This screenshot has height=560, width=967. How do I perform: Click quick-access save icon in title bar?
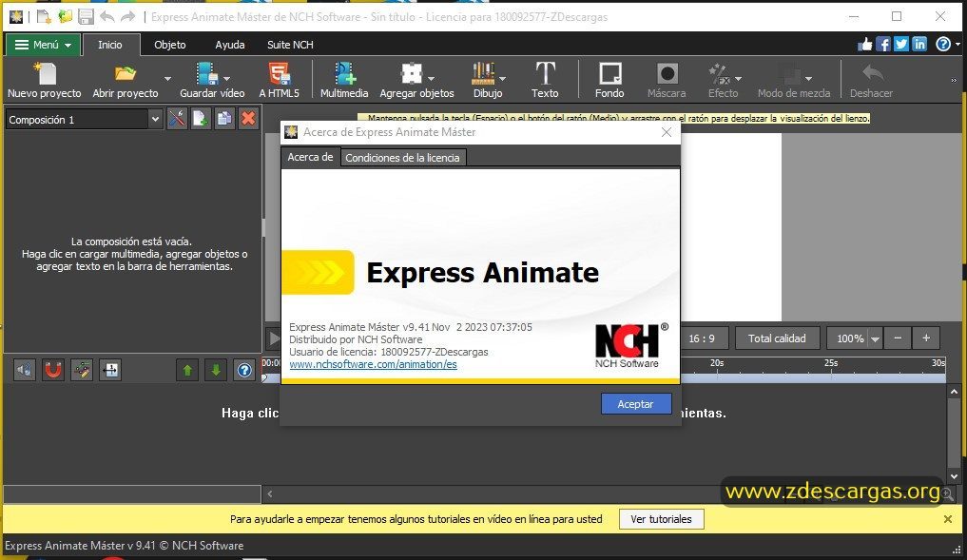86,17
